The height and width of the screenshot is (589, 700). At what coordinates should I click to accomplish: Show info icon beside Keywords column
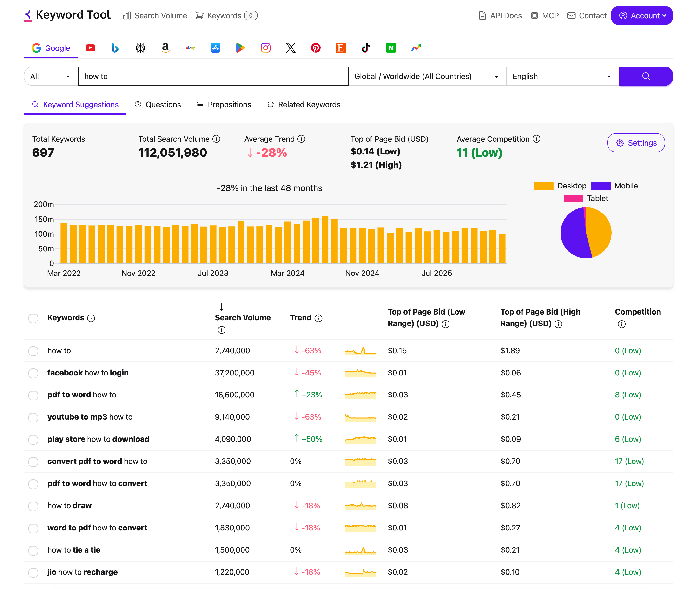coord(91,318)
